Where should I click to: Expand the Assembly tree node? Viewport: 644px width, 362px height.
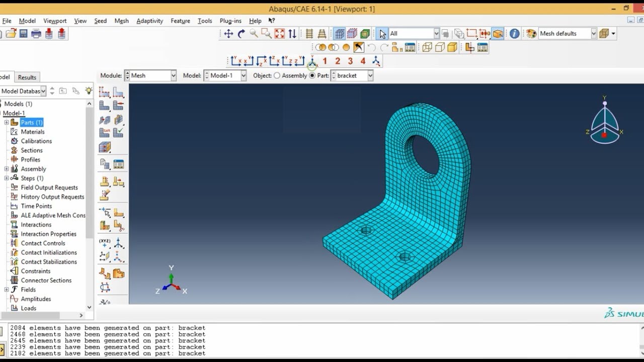coord(7,169)
